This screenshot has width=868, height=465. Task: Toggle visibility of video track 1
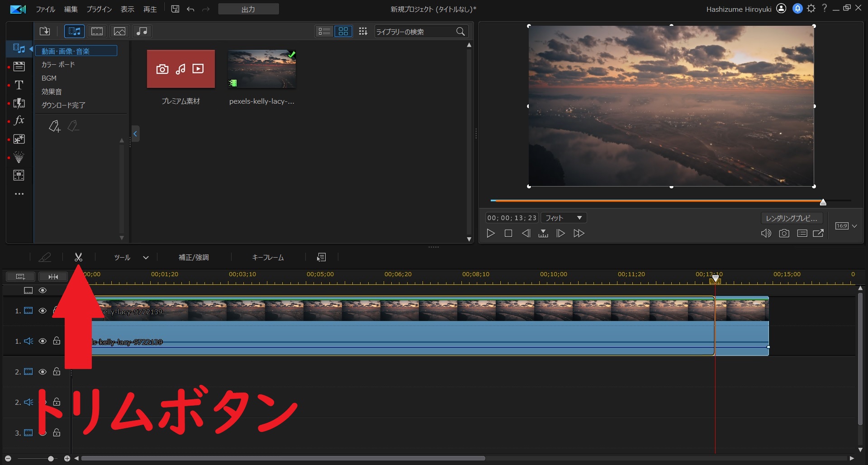pyautogui.click(x=43, y=311)
